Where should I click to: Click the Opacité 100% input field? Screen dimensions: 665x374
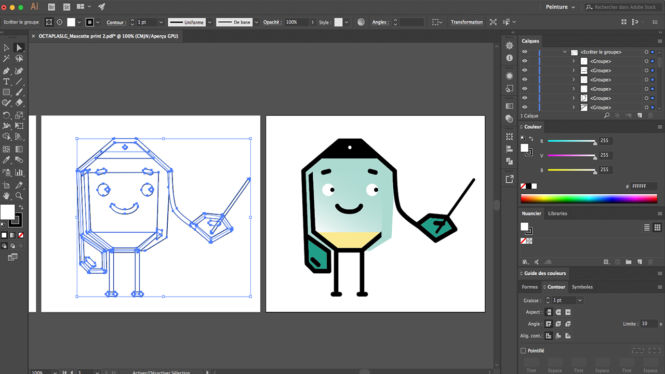[297, 22]
